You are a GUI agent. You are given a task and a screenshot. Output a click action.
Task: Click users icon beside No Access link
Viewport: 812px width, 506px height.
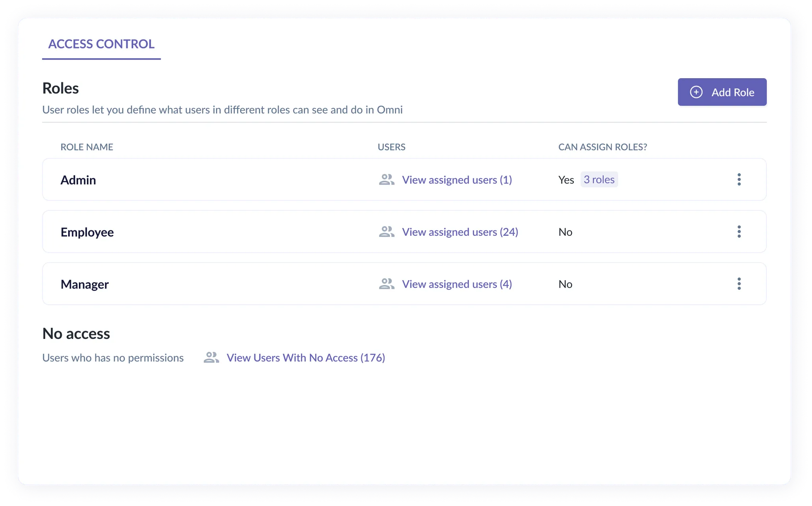coord(211,358)
